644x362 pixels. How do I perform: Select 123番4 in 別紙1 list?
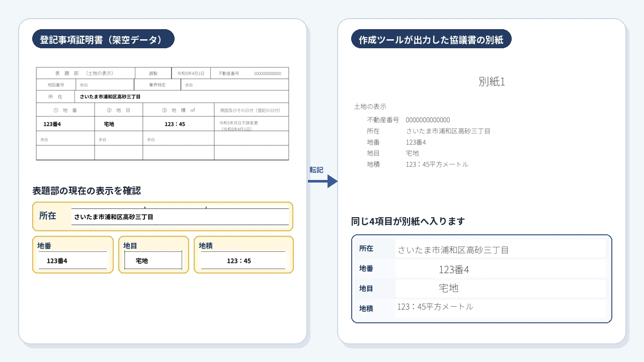pos(416,142)
